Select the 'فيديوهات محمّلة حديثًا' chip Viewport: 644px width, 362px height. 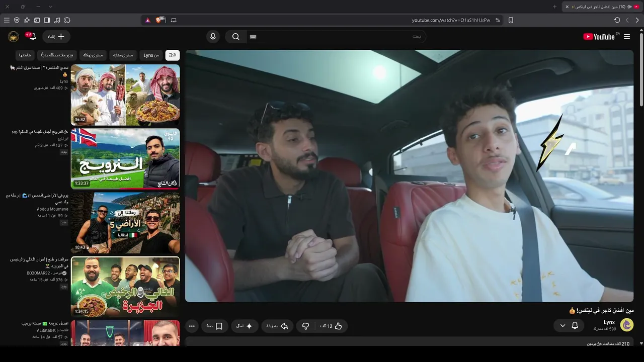(57, 55)
